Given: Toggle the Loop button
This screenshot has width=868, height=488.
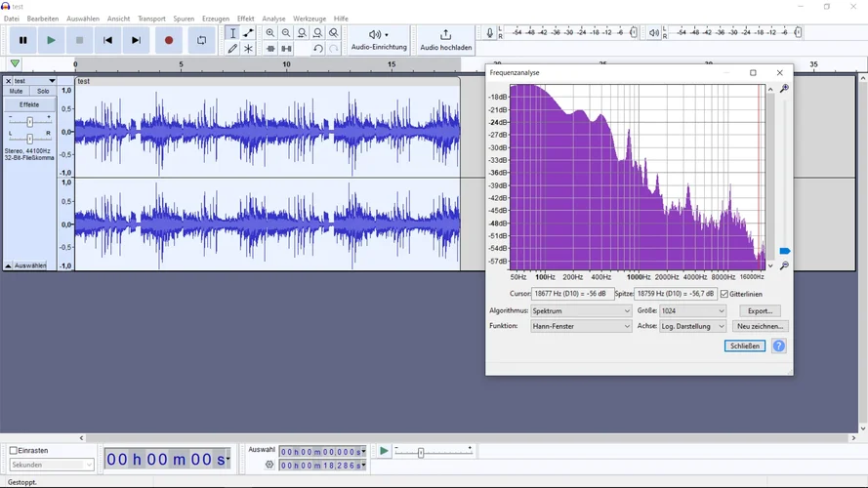Looking at the screenshot, I should pyautogui.click(x=201, y=40).
